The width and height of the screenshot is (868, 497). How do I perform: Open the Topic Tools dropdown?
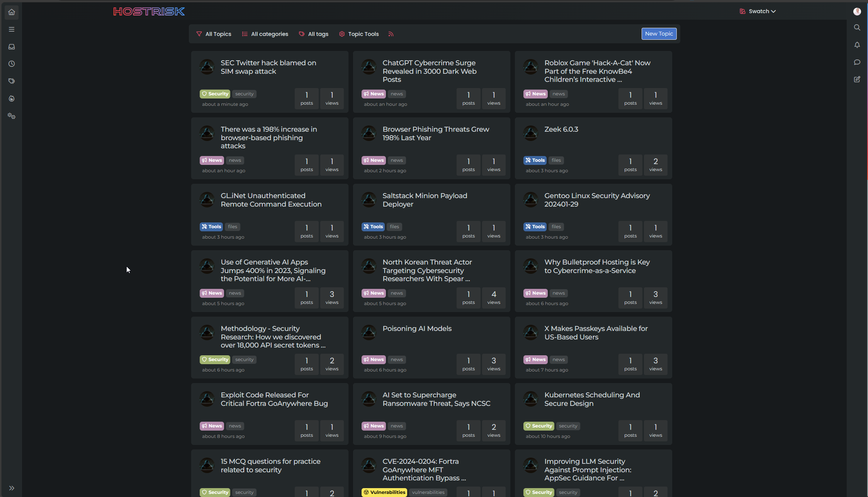(359, 34)
